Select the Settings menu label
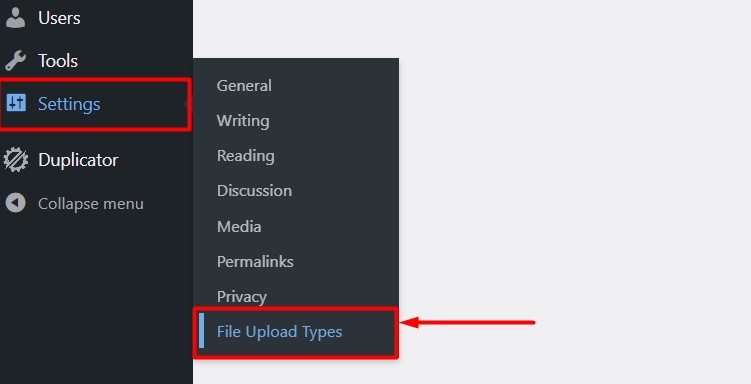The height and width of the screenshot is (384, 751). [69, 104]
